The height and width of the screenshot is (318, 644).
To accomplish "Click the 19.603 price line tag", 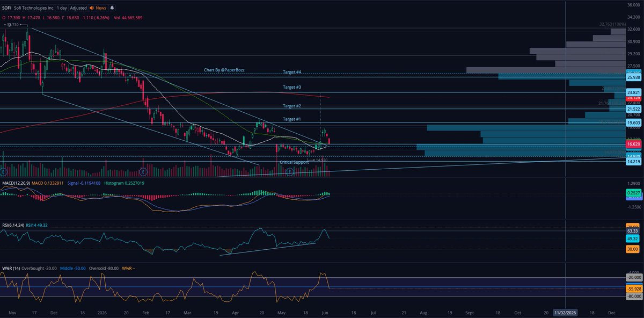I will [634, 123].
